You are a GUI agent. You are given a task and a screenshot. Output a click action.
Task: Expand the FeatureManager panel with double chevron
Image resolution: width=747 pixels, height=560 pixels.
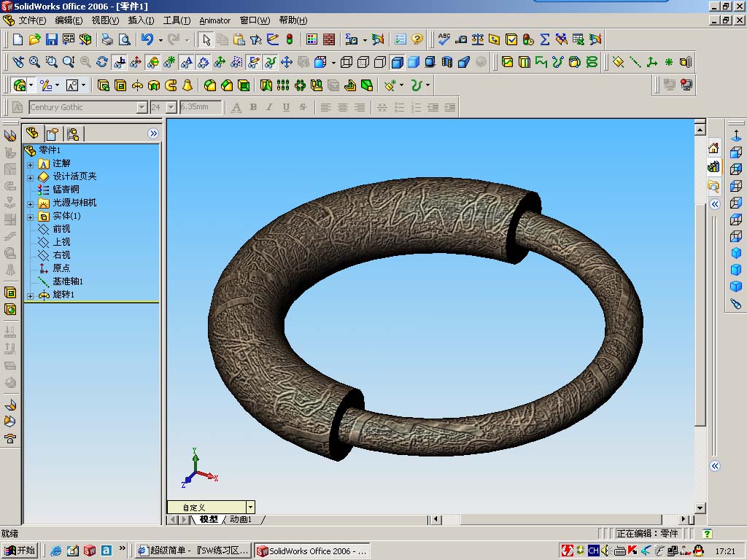(153, 133)
